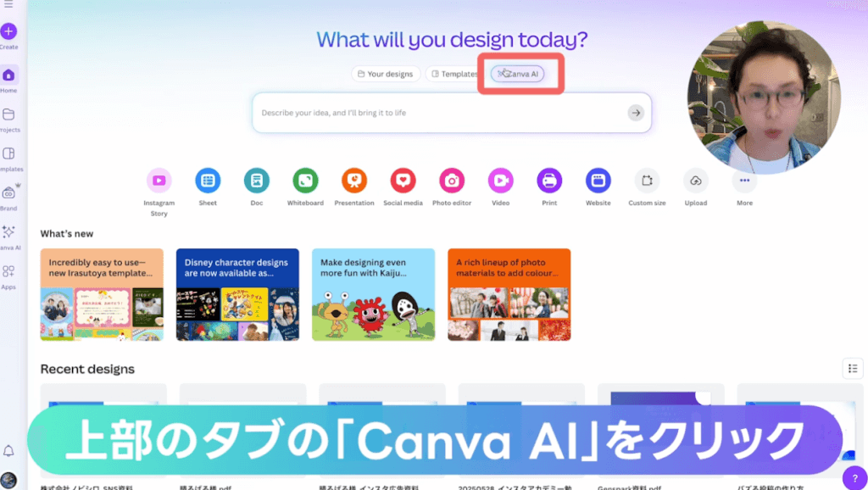The height and width of the screenshot is (490, 868).
Task: Choose the Custom size option
Action: 647,181
